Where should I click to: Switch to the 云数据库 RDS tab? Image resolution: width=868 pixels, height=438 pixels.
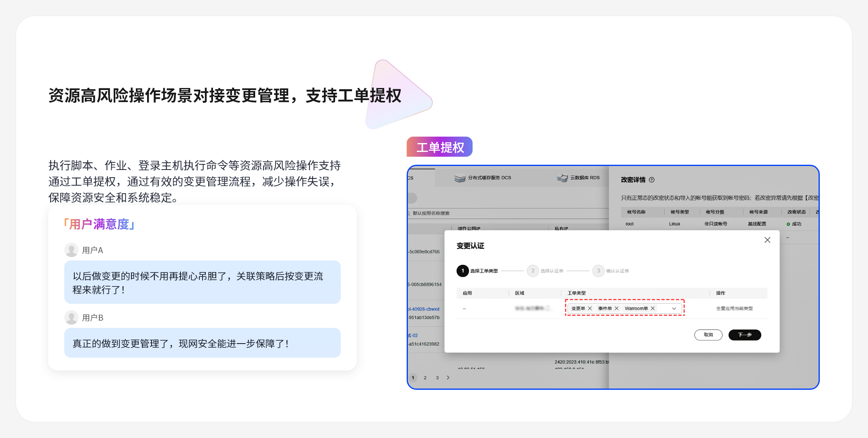585,178
